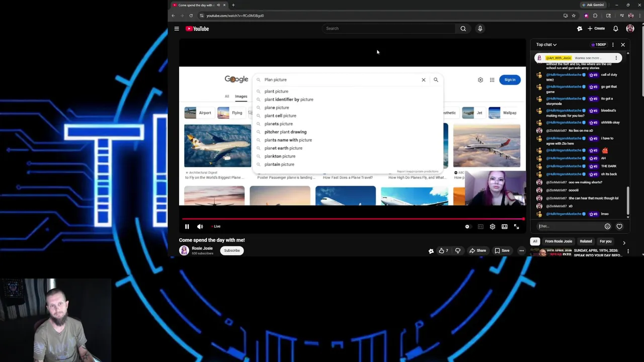Save the video to a playlist
Screen dimensions: 644x362
(502, 250)
